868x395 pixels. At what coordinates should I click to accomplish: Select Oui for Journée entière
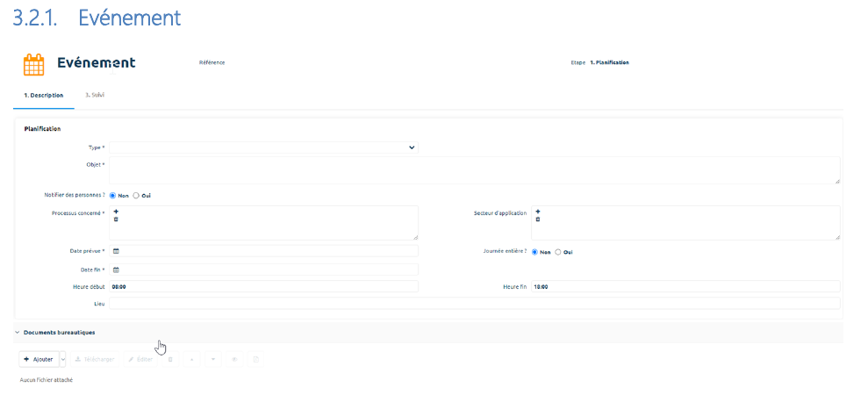tap(558, 252)
